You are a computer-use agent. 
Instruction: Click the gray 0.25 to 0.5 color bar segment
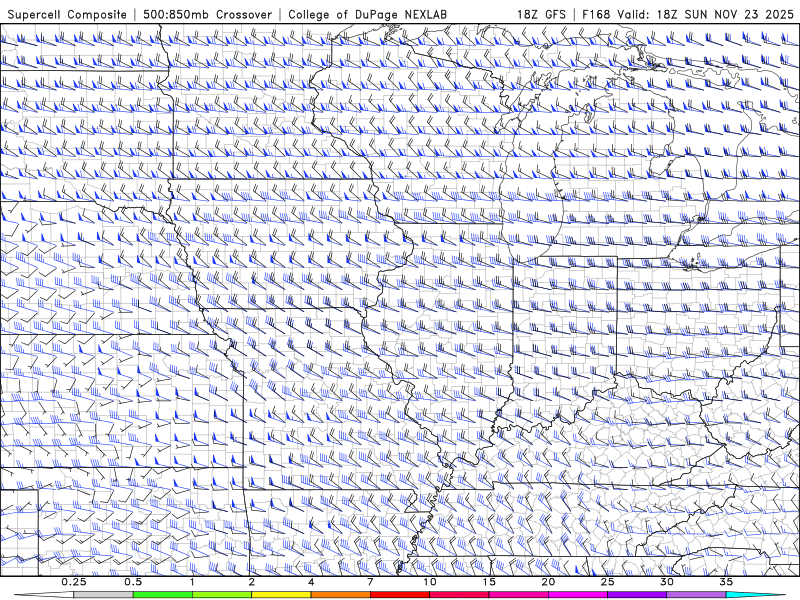103,595
